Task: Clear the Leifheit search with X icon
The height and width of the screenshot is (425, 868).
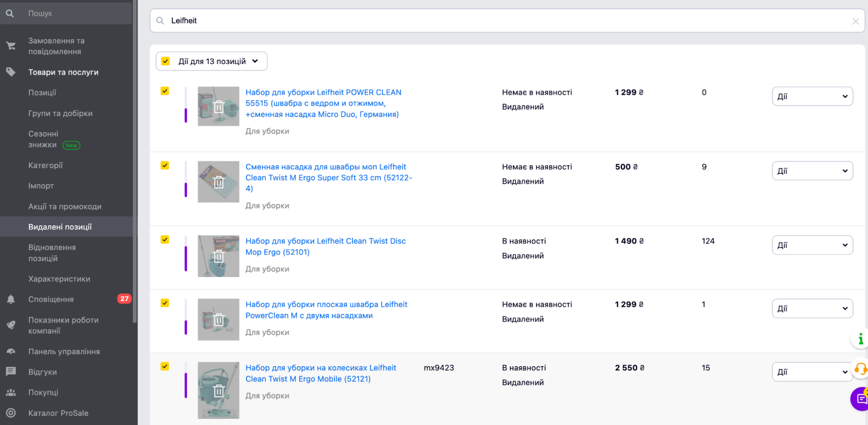Action: 855,21
